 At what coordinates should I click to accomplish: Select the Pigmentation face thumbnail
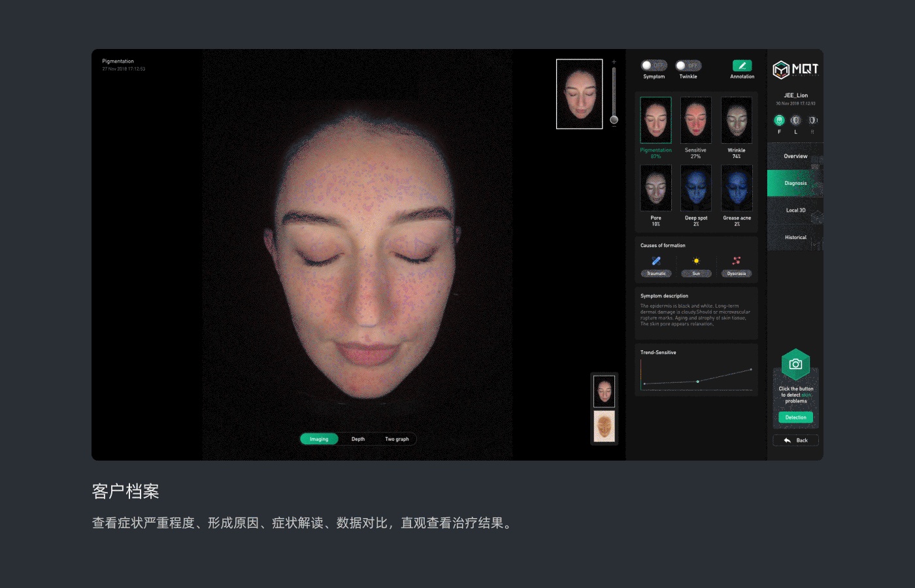pos(656,120)
